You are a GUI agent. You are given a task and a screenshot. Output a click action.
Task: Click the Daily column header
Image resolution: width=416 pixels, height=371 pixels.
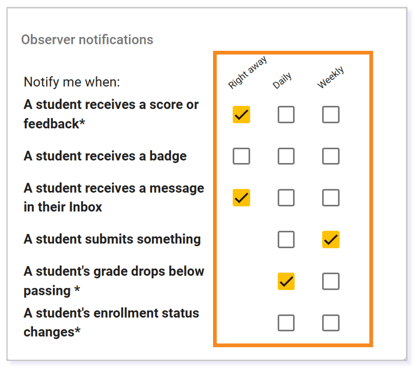pos(282,80)
